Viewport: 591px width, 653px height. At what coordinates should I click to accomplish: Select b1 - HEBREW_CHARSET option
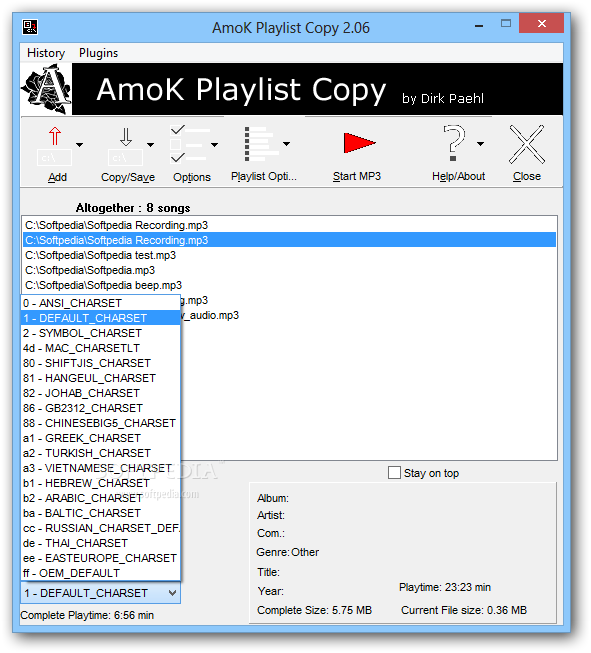coord(100,483)
